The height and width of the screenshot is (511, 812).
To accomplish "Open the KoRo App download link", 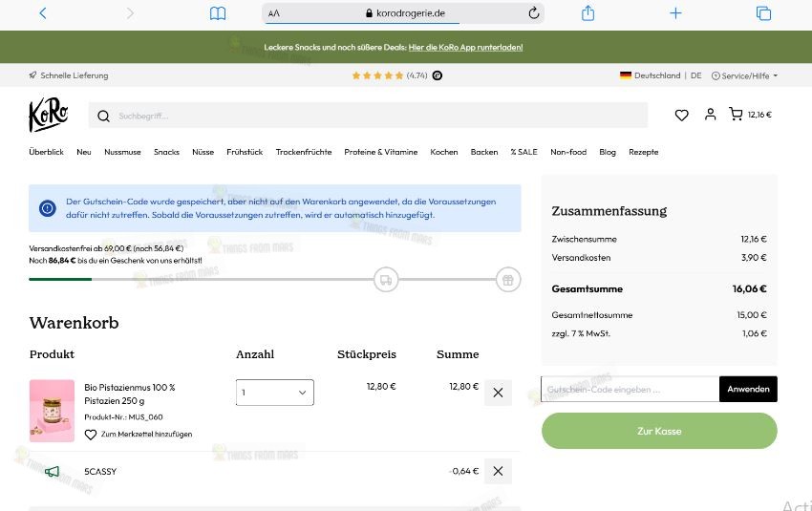I will pyautogui.click(x=465, y=47).
